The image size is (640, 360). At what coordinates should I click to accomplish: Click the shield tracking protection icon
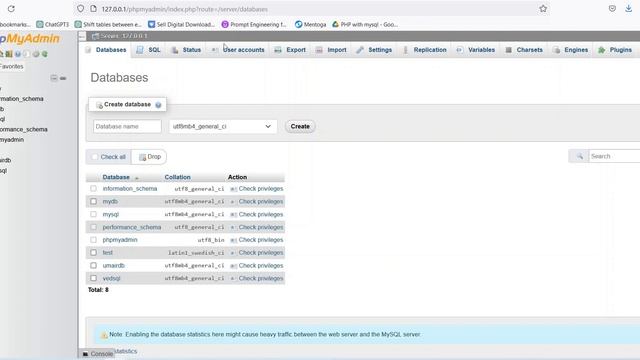click(x=80, y=9)
